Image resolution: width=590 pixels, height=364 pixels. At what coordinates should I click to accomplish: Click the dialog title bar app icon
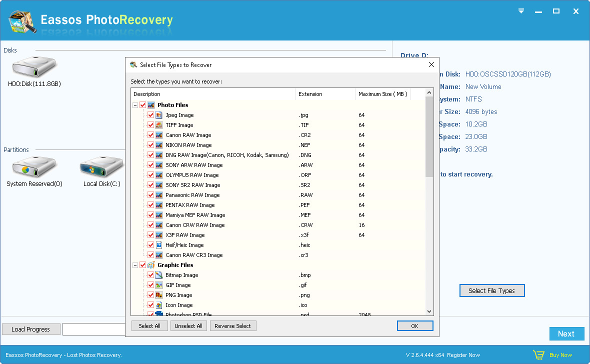point(133,64)
